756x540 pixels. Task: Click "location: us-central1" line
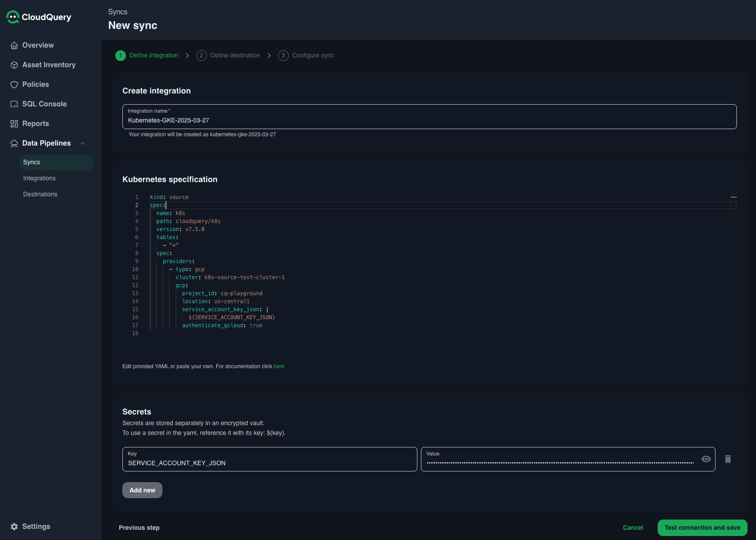pyautogui.click(x=216, y=301)
